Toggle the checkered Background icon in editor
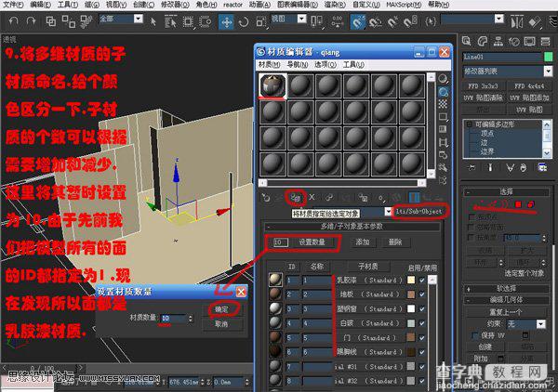This screenshot has height=392, width=558. pos(443,104)
